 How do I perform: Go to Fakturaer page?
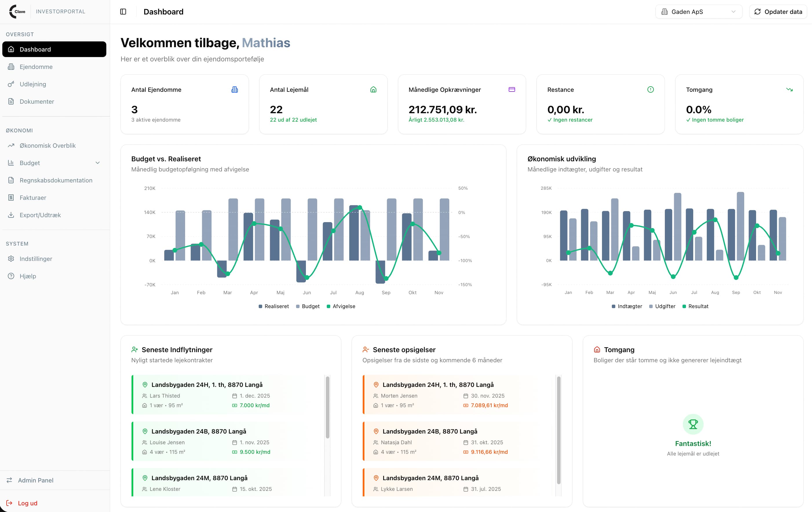(x=33, y=198)
